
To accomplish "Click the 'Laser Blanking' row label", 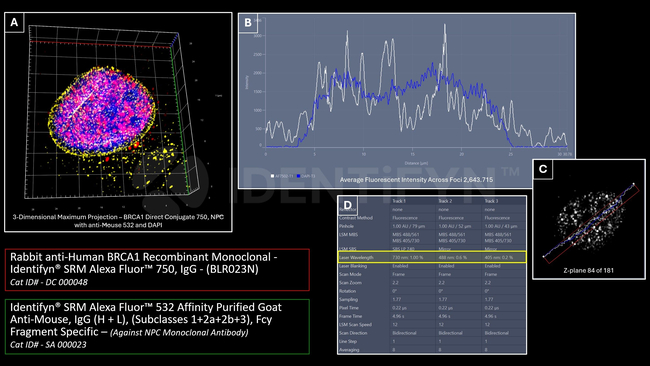I will click(354, 266).
